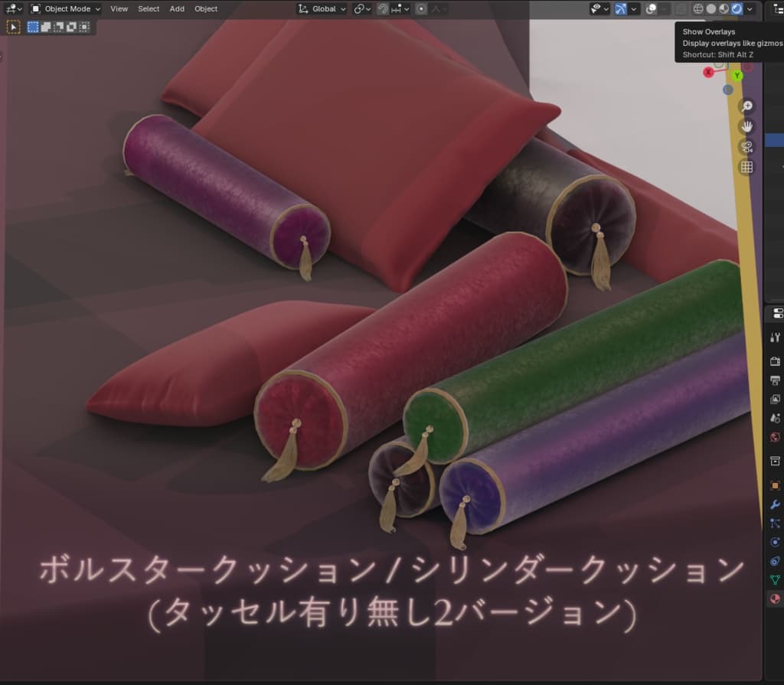Open the Global transform orientation dropdown
Screen dimensions: 784x685
point(322,8)
